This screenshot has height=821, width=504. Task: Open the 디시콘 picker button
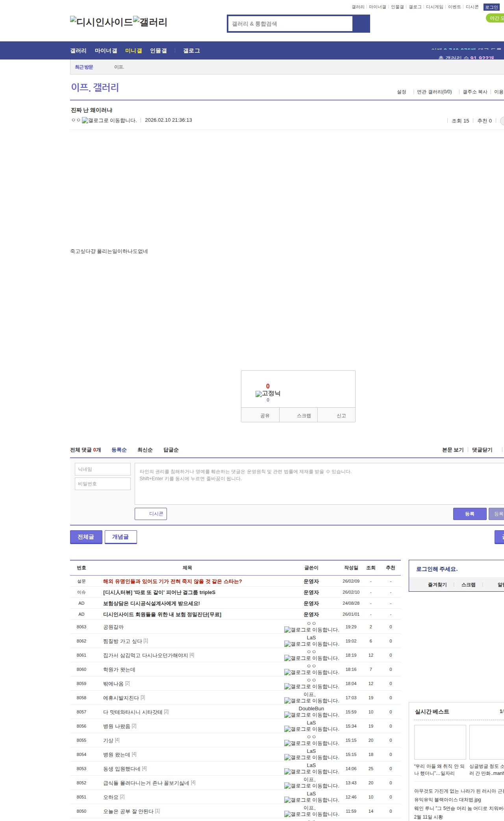click(151, 514)
